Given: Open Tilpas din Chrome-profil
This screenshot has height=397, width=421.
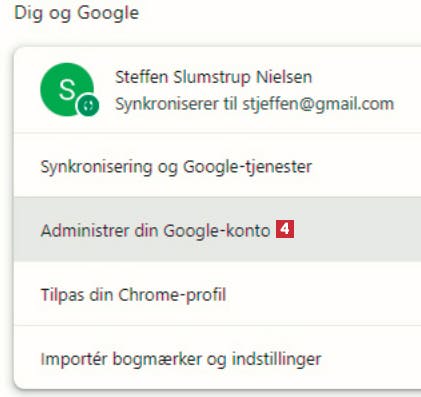Looking at the screenshot, I should pos(217,294).
